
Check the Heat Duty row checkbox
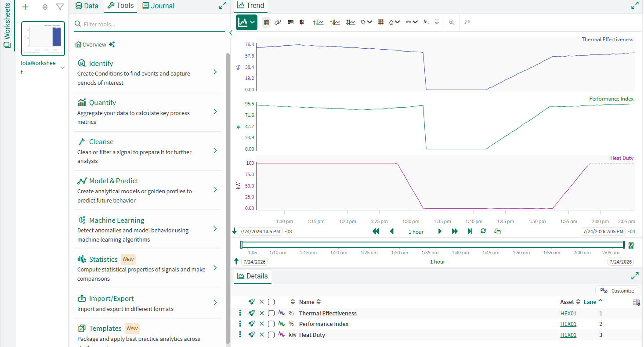[271, 335]
